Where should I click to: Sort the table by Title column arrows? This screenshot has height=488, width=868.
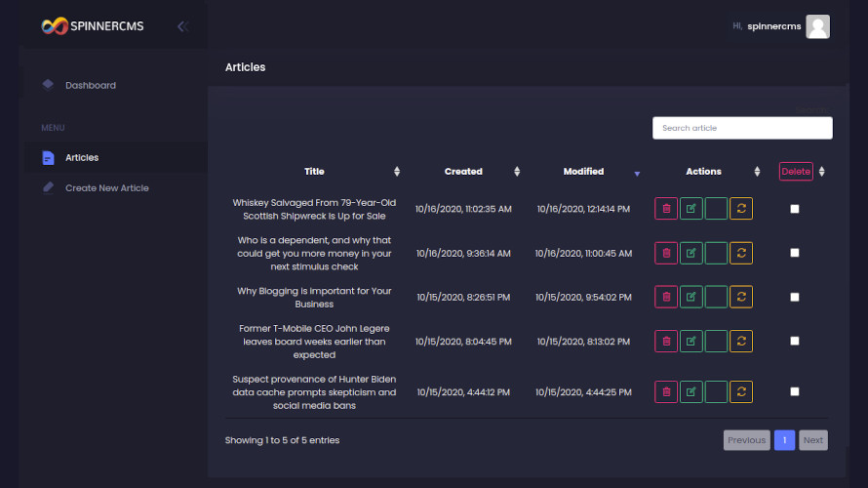point(397,172)
